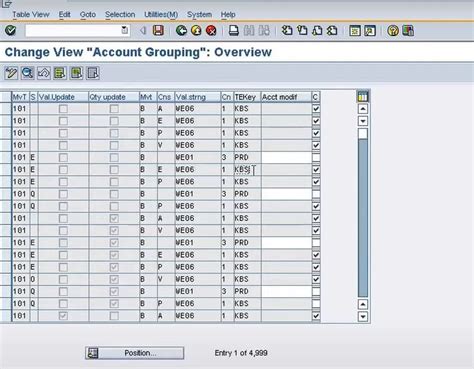Untick checked Qty update in row E, WE01
Image resolution: width=474 pixels, height=369 pixels.
click(114, 243)
